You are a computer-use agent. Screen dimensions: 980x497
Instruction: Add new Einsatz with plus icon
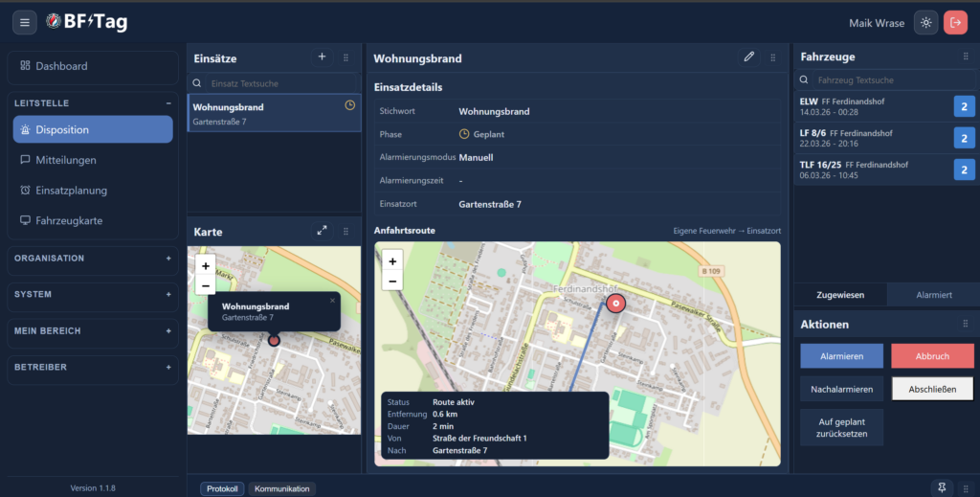coord(322,57)
